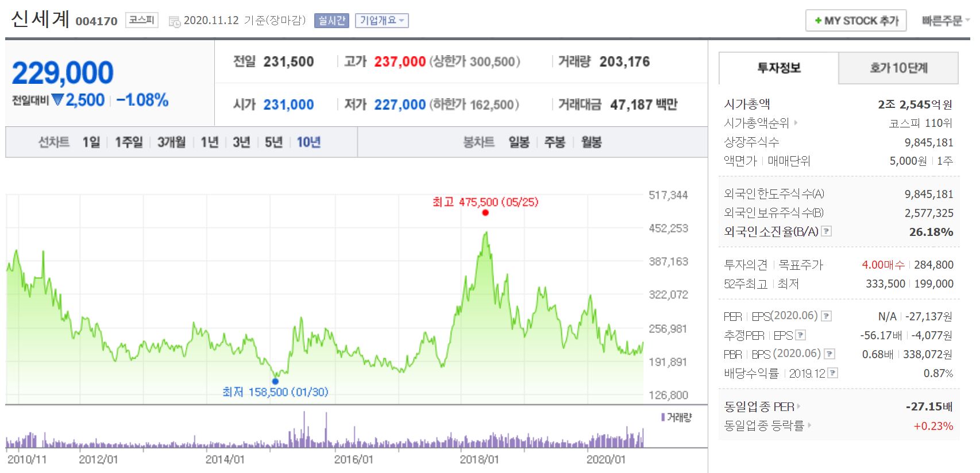Screen dimensions: 980x473
Task: Click the 거래대금 value 47,187 백만
Action: point(643,105)
